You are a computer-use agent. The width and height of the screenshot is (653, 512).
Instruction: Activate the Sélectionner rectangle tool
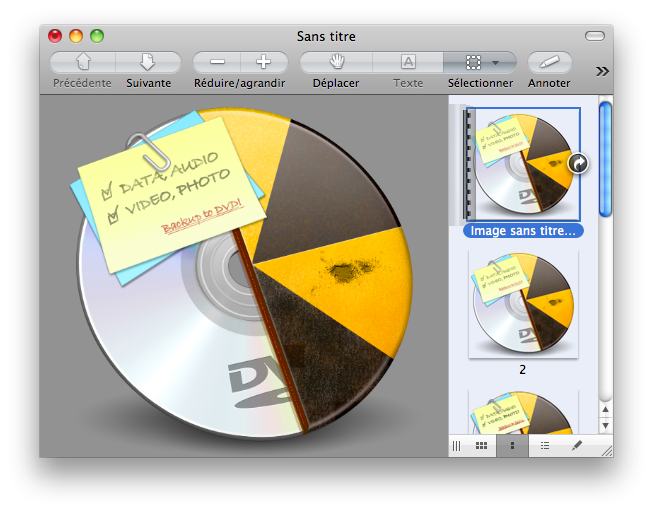pos(473,62)
